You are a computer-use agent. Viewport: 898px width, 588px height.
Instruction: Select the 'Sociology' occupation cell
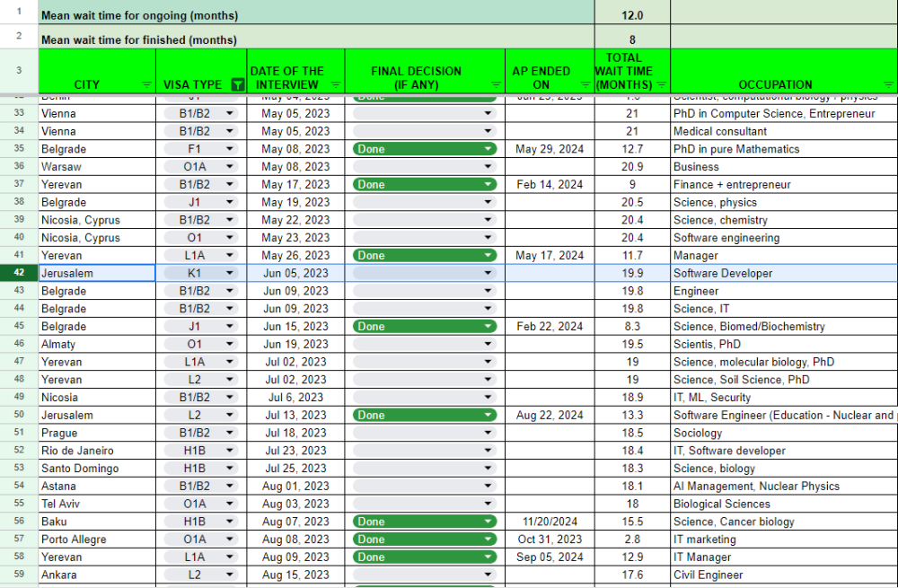click(x=784, y=433)
